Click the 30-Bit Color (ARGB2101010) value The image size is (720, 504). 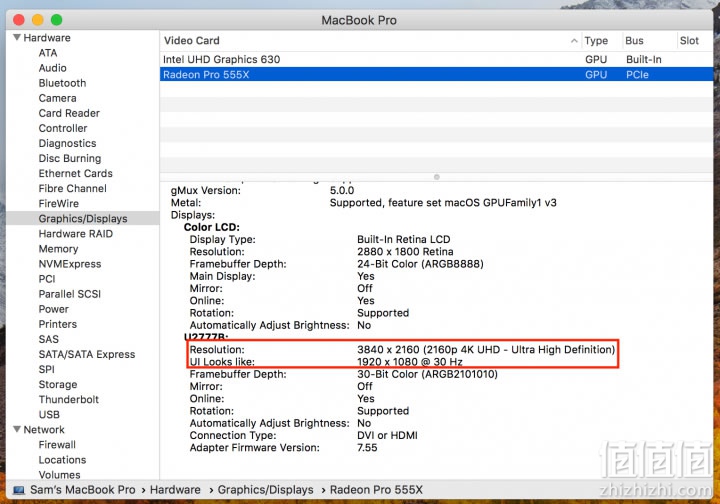click(x=427, y=374)
